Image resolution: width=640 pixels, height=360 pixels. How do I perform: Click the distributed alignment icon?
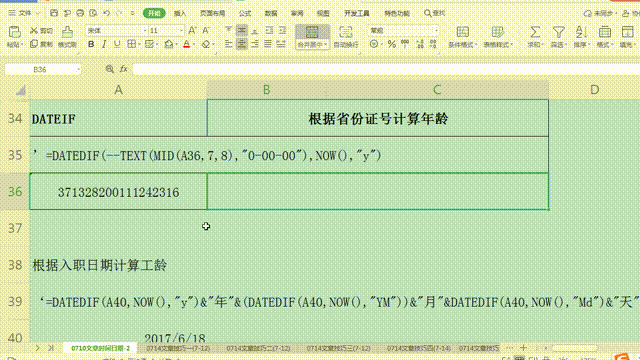click(281, 44)
